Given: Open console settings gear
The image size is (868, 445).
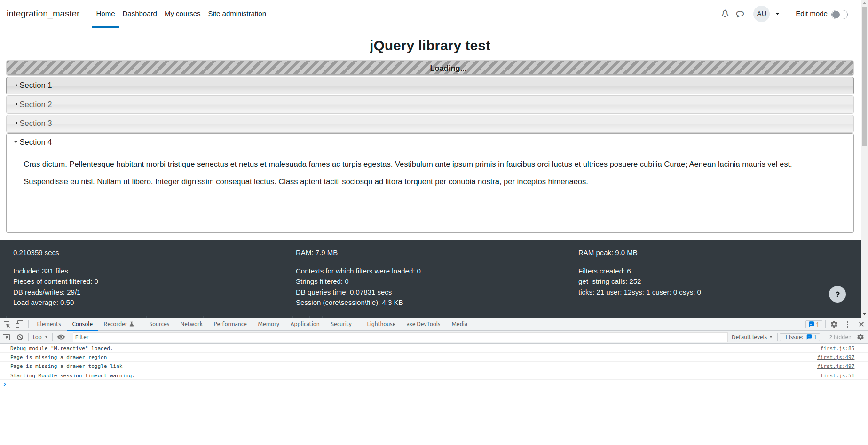Looking at the screenshot, I should pyautogui.click(x=860, y=337).
